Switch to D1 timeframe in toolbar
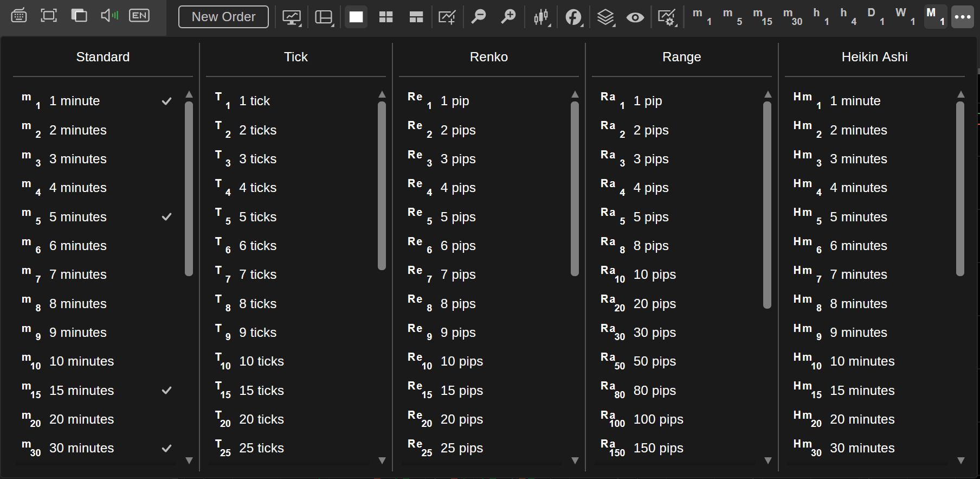This screenshot has height=479, width=980. [876, 17]
